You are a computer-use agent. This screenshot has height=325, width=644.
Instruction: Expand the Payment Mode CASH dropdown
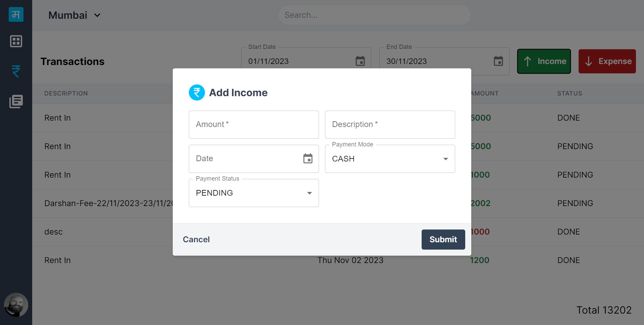tap(390, 159)
